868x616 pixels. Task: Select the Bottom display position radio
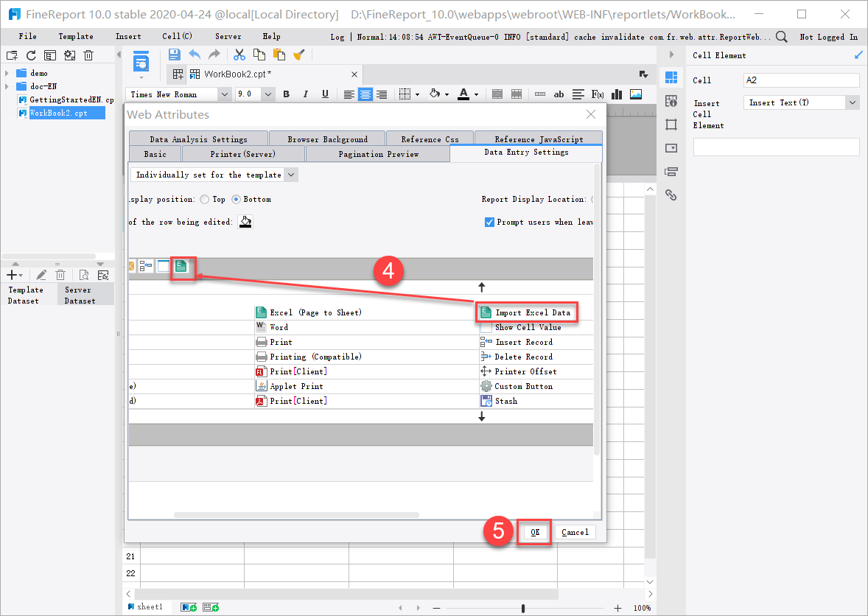[237, 199]
